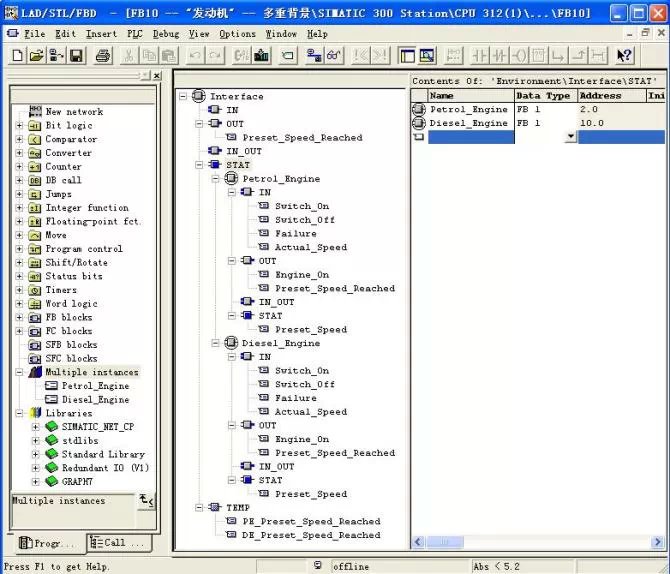The width and height of the screenshot is (670, 574).
Task: Click the Close branch toolbar icon
Action: (x=579, y=56)
